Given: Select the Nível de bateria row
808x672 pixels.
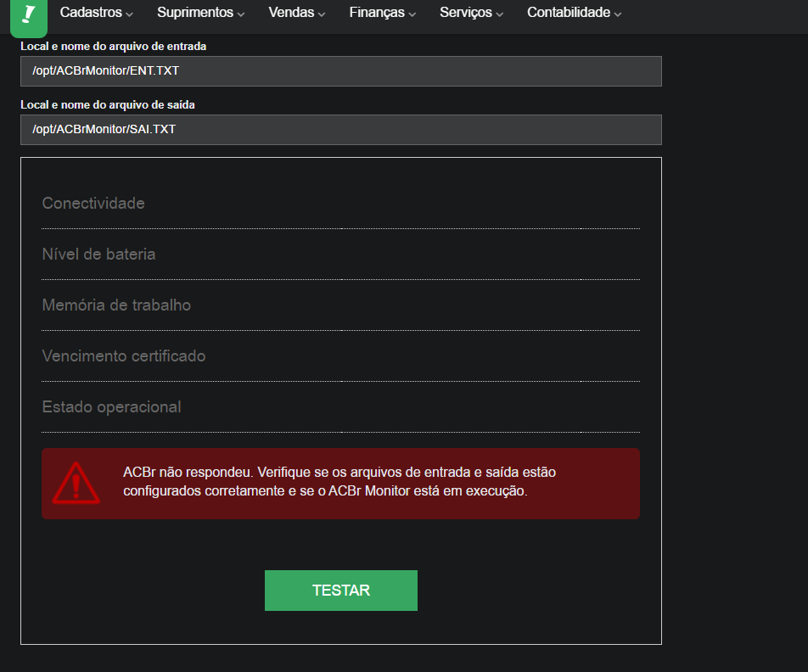Looking at the screenshot, I should 340,255.
